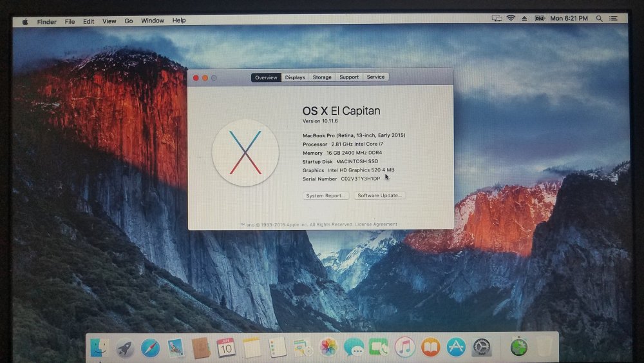The image size is (644, 363).
Task: Open Finder from the Dock
Action: pyautogui.click(x=99, y=348)
